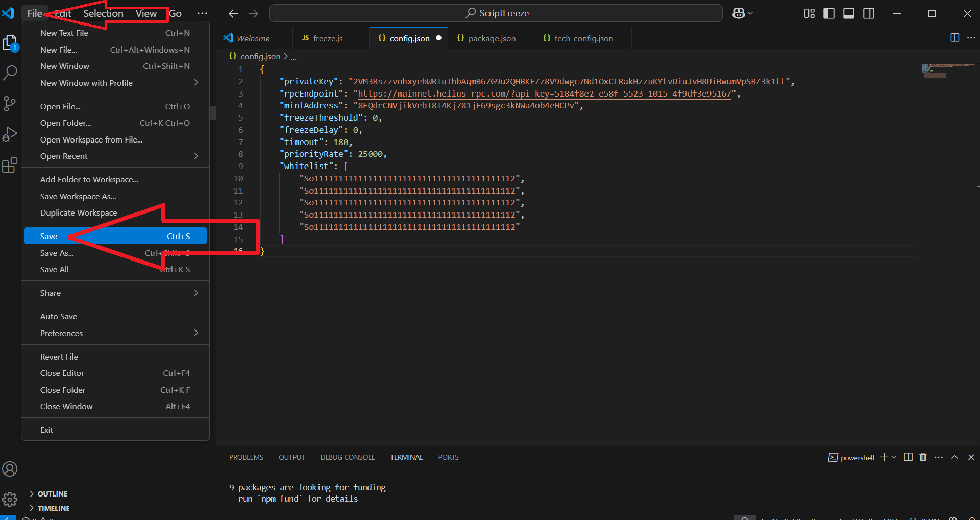Choose Save All menu entry
This screenshot has height=520, width=980.
115,269
